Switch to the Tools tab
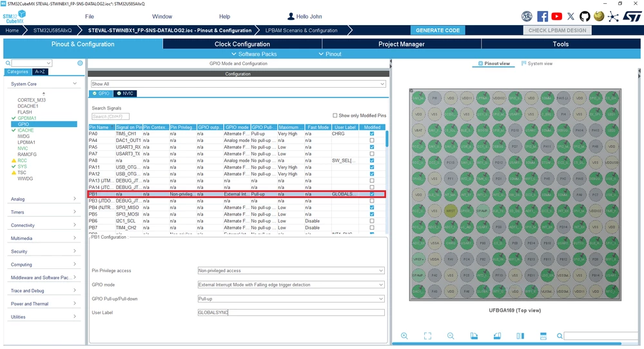Viewport: 644px width, 349px height. (561, 44)
